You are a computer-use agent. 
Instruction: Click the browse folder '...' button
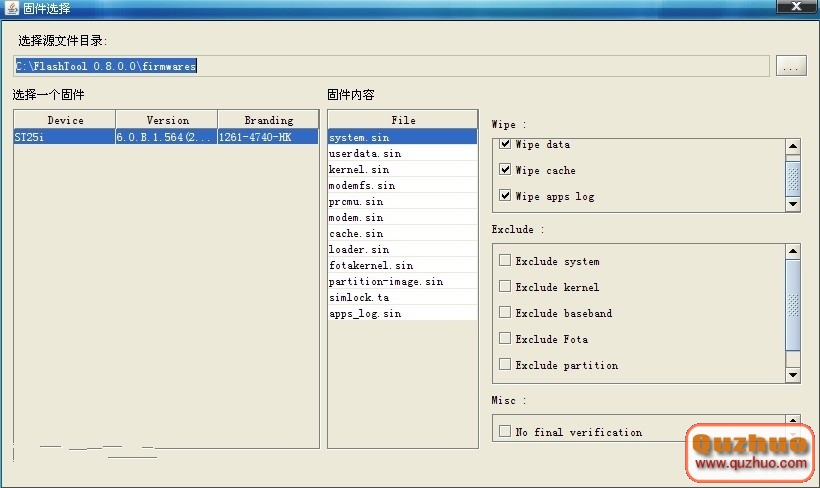tap(790, 66)
